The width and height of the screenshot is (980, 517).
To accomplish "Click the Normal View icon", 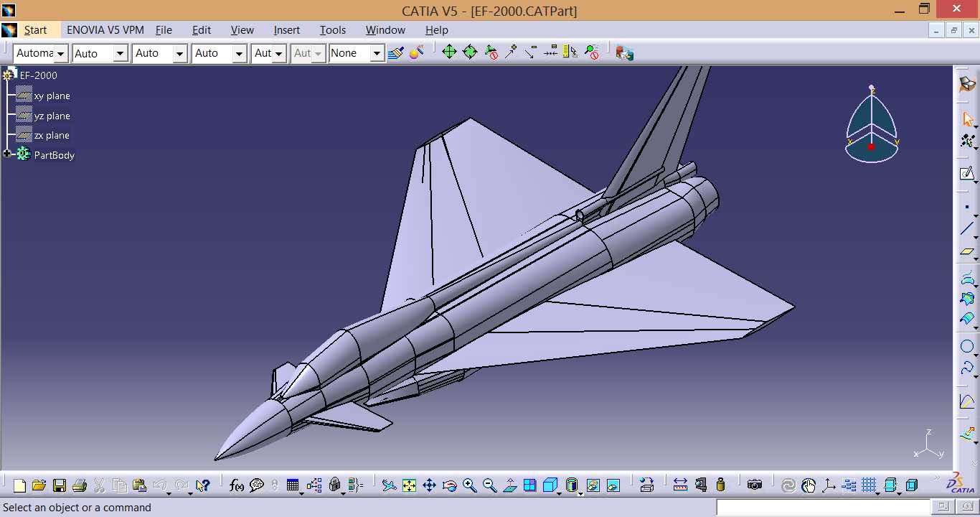I will point(510,485).
